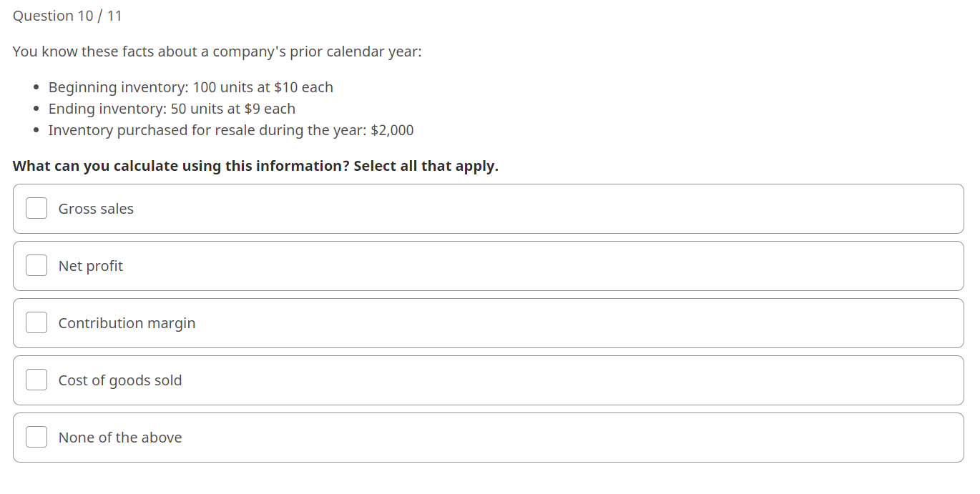
Task: Click the Beginning inventory bullet line
Action: [191, 87]
